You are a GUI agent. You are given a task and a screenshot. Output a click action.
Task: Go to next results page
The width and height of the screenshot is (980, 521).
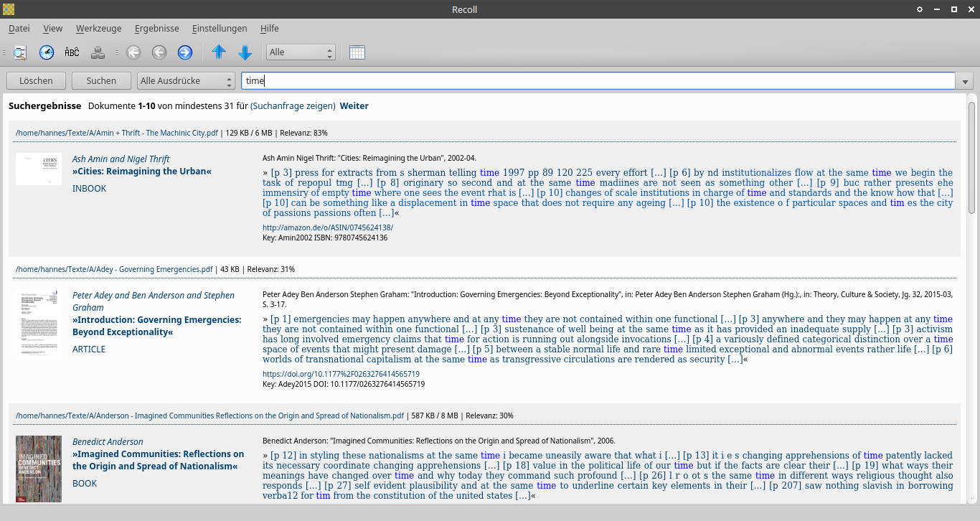coord(185,52)
